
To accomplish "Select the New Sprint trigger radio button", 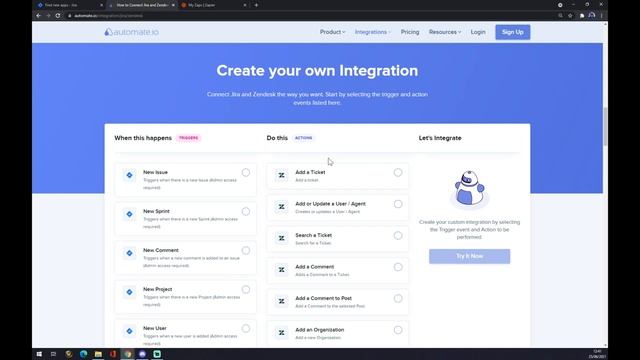I will [246, 211].
